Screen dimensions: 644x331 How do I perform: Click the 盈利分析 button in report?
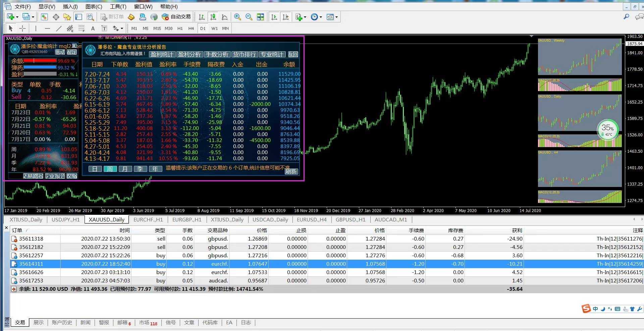pyautogui.click(x=190, y=54)
